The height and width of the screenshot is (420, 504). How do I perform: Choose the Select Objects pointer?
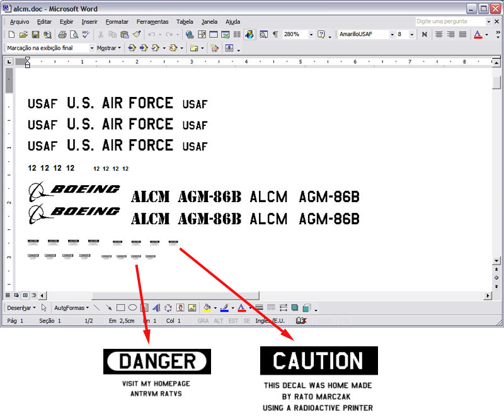tap(44, 308)
